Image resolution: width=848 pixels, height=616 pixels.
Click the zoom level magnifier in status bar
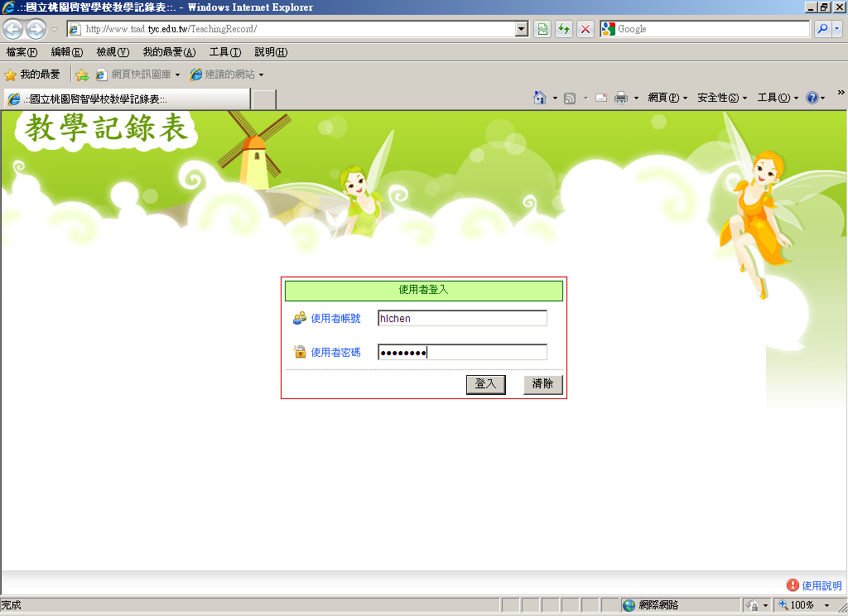pos(783,605)
